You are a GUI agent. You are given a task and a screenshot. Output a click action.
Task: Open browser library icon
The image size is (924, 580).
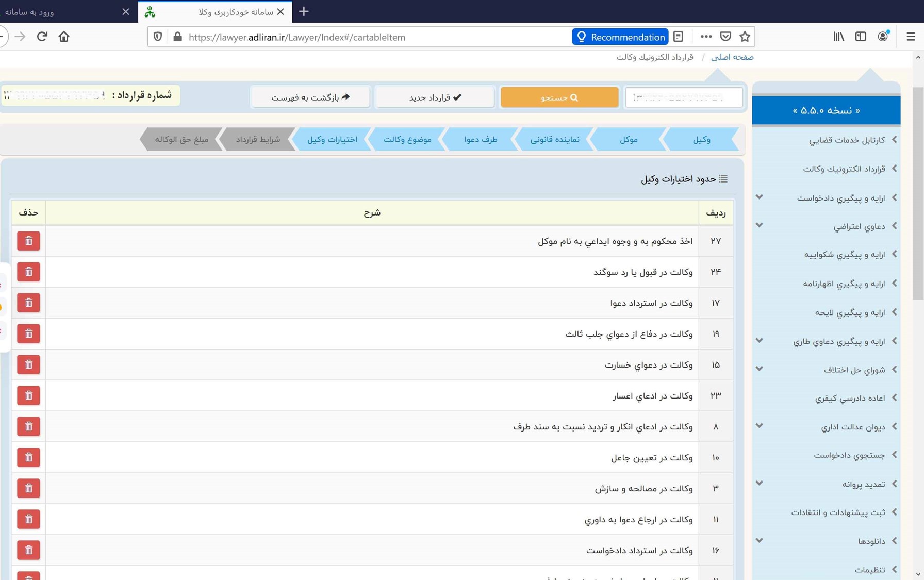pos(839,37)
